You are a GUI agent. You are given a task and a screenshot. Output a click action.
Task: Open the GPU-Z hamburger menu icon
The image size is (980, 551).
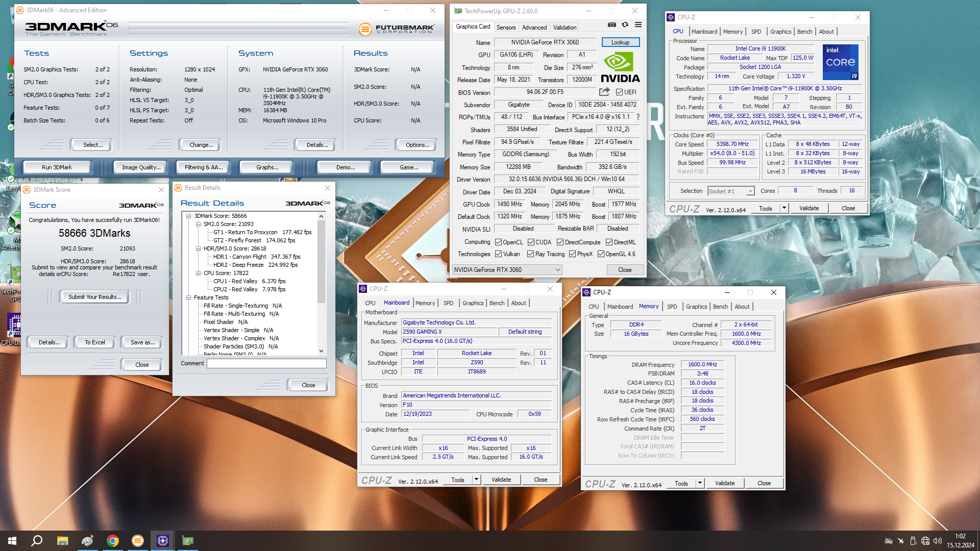point(638,25)
